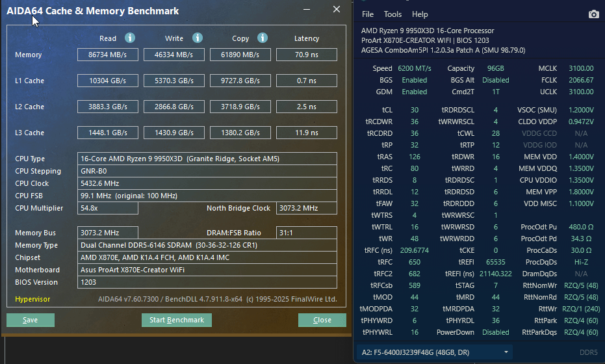Click CPU Multiplier value 54.8x

108,208
